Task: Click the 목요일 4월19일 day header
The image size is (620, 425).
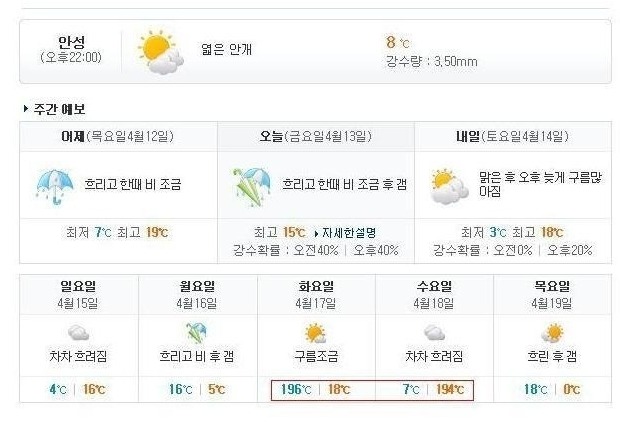Action: pos(551,294)
